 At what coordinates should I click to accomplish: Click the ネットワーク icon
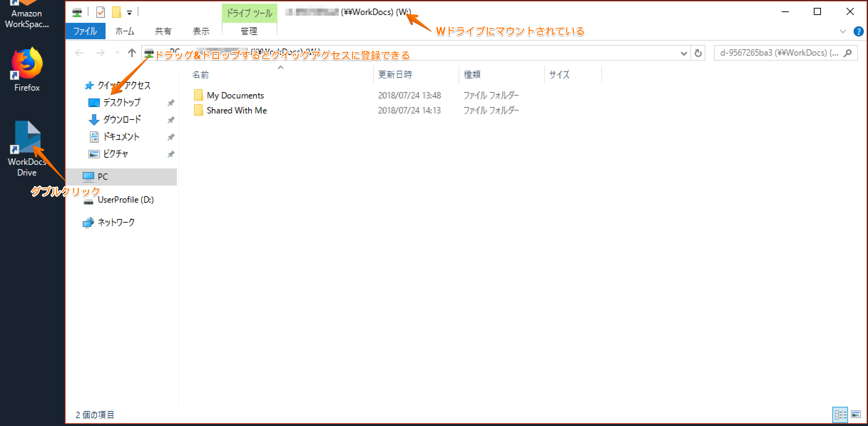(x=88, y=222)
